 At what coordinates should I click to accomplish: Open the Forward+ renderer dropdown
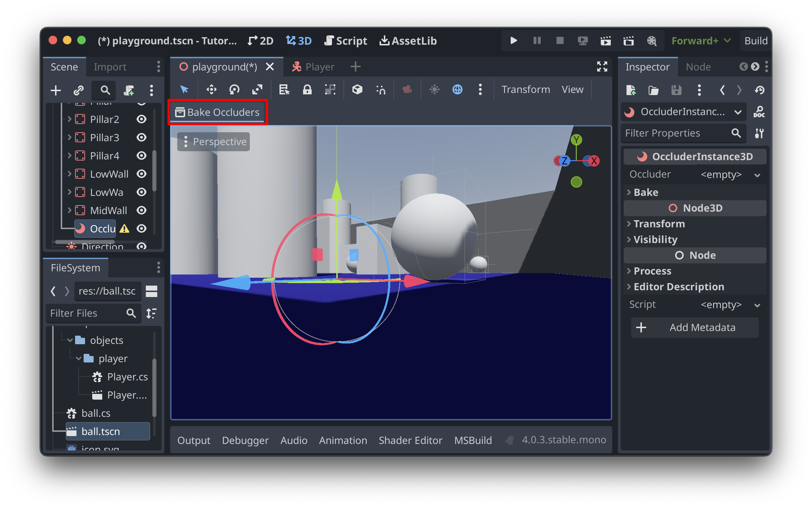tap(700, 40)
